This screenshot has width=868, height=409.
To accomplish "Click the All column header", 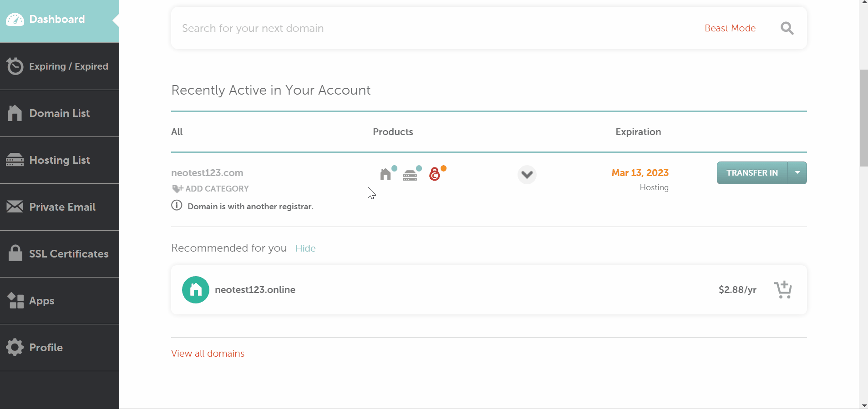I will point(177,132).
